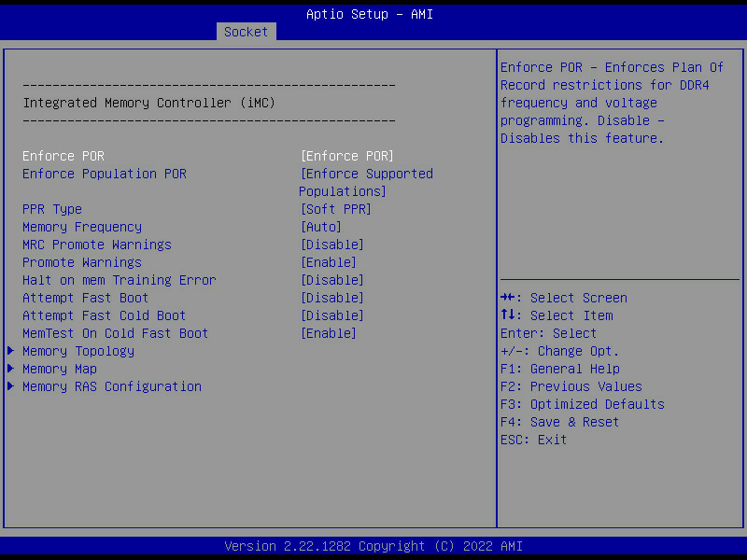Image resolution: width=747 pixels, height=560 pixels.
Task: Open the Memory RAS Configuration submenu
Action: pos(112,386)
